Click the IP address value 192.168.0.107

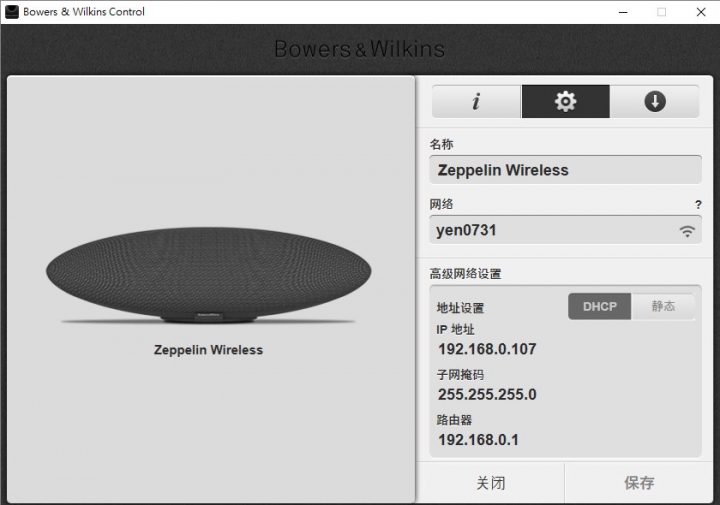coord(487,349)
